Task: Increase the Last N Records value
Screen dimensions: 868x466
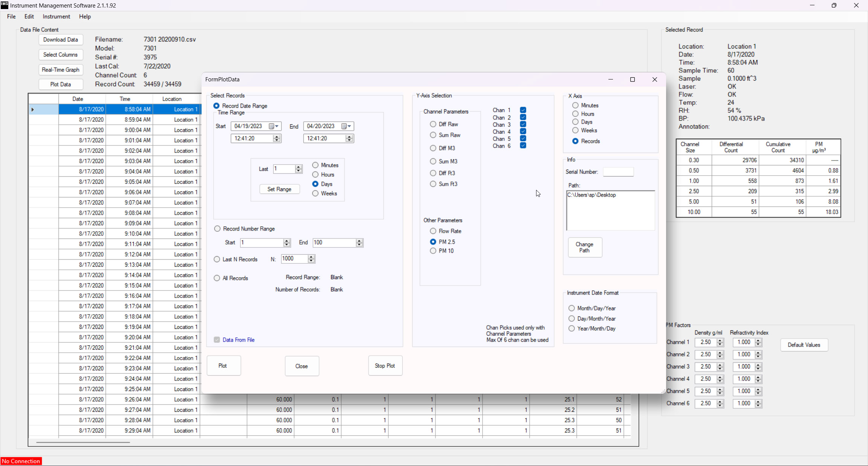Action: tap(311, 257)
